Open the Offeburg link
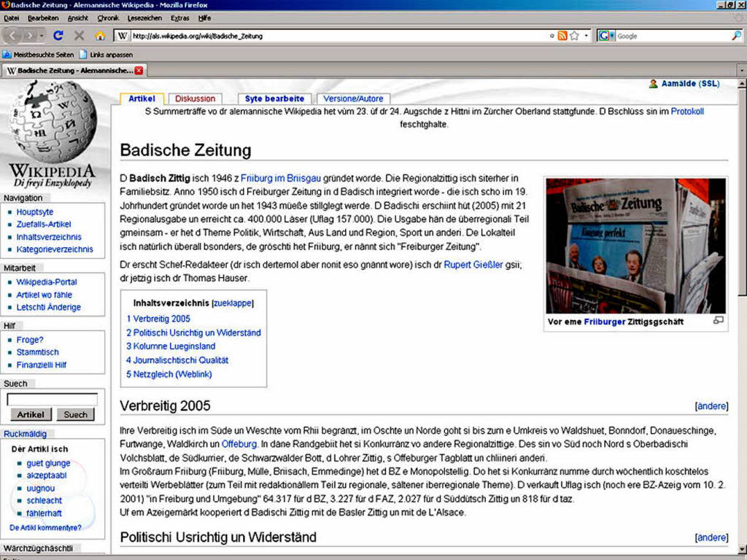Image resolution: width=747 pixels, height=560 pixels. click(x=239, y=444)
